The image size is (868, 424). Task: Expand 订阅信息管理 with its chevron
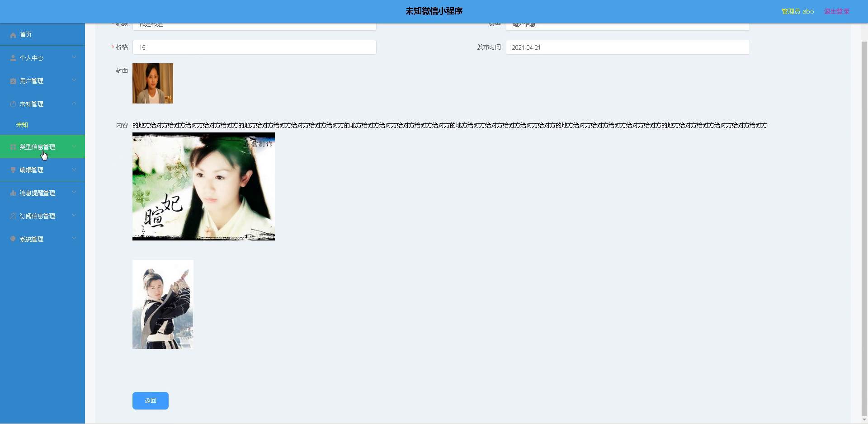pos(74,216)
